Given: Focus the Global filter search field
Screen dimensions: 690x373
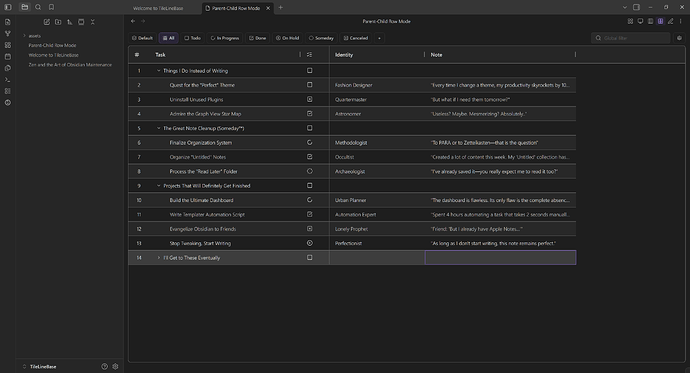Looking at the screenshot, I should 631,38.
